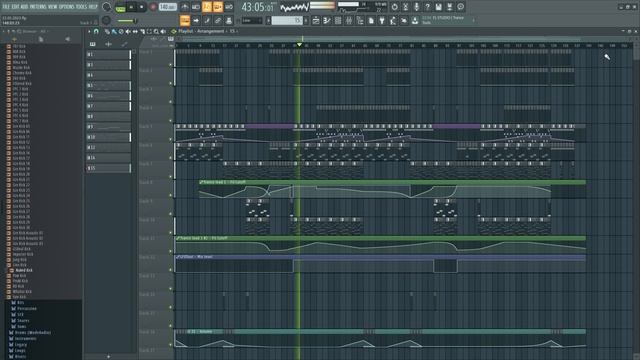Adjust the green master pitch slider
This screenshot has height=360, width=640.
point(127,21)
